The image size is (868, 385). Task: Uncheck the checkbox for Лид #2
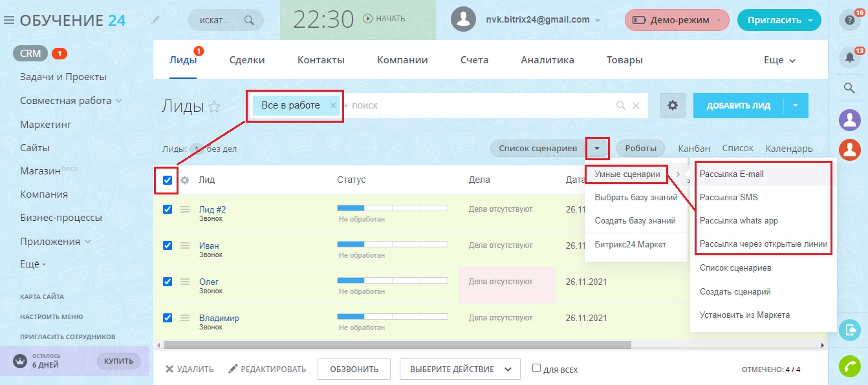pos(168,209)
